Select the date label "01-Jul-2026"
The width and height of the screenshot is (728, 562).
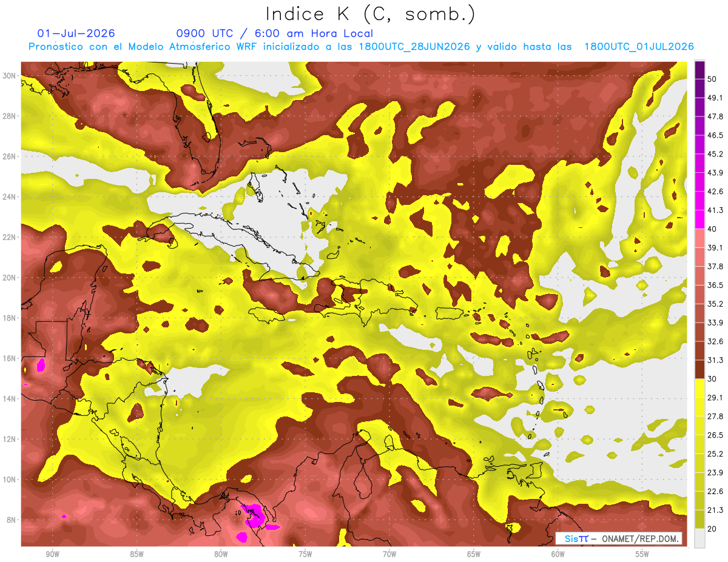click(76, 33)
